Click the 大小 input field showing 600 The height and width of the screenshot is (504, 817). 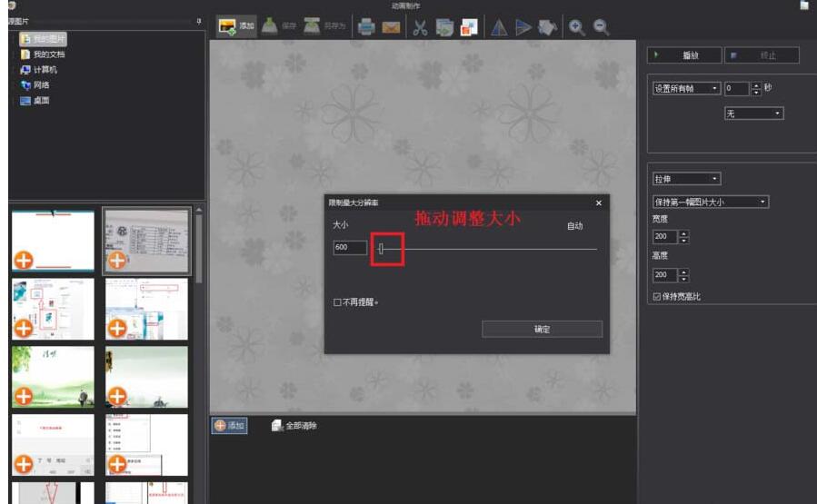[x=350, y=247]
